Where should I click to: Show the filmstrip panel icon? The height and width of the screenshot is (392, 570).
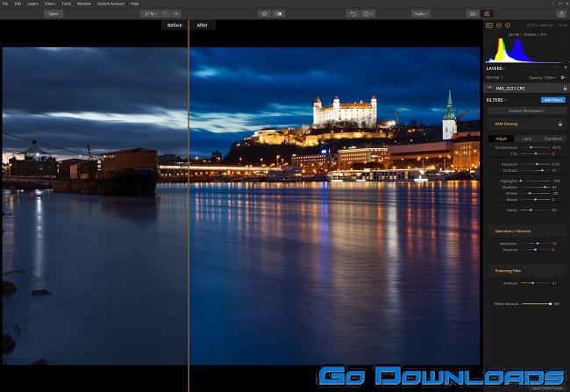tap(473, 14)
